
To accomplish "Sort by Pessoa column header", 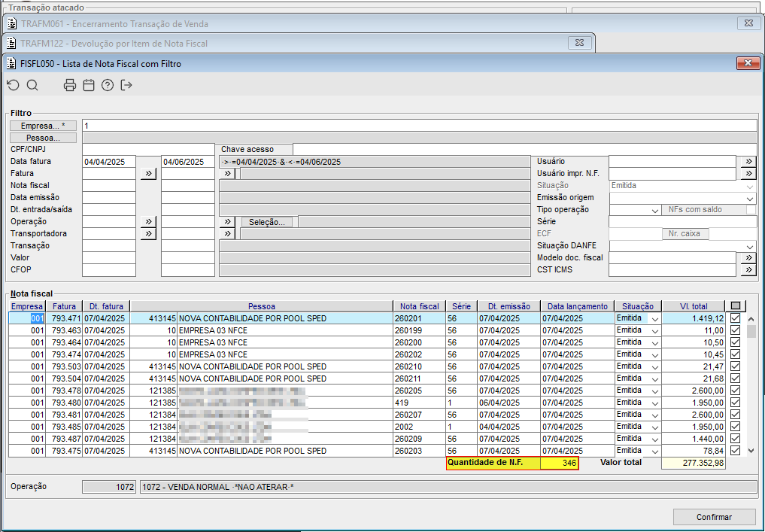I will (262, 306).
